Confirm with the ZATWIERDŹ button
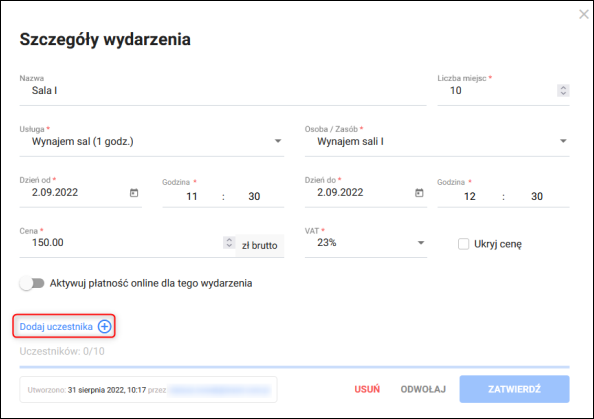Viewport: 594px width, 419px height. [514, 389]
